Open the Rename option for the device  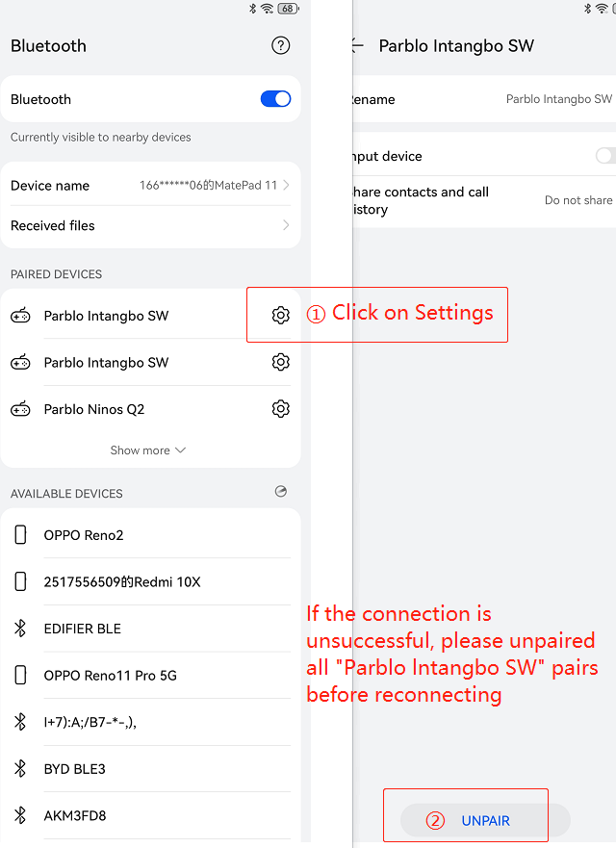tap(484, 99)
